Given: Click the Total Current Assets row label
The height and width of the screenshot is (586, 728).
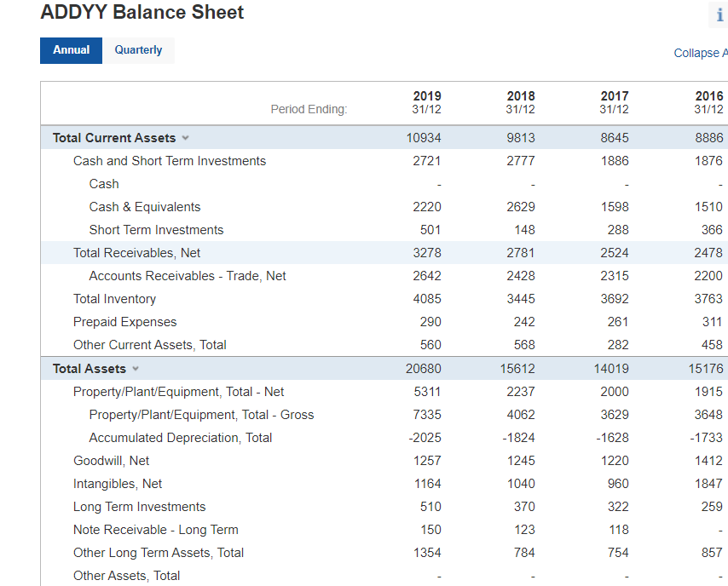Looking at the screenshot, I should click(x=114, y=138).
